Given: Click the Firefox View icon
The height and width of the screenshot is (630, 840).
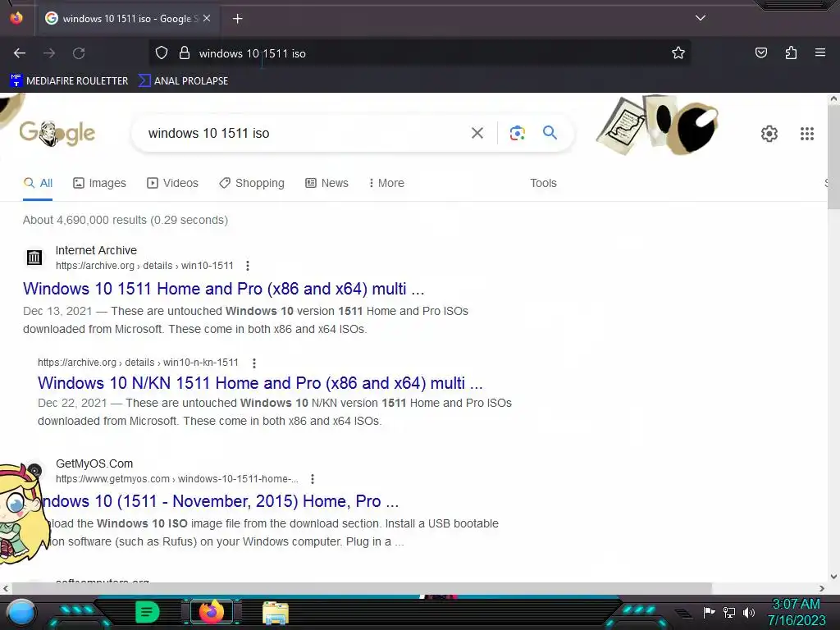Looking at the screenshot, I should point(16,18).
